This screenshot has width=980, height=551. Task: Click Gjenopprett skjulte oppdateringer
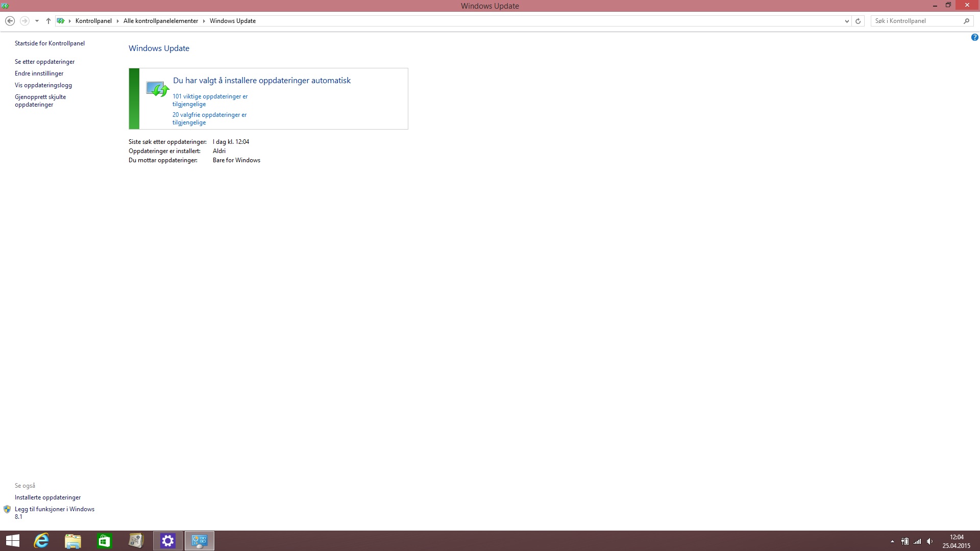[40, 101]
